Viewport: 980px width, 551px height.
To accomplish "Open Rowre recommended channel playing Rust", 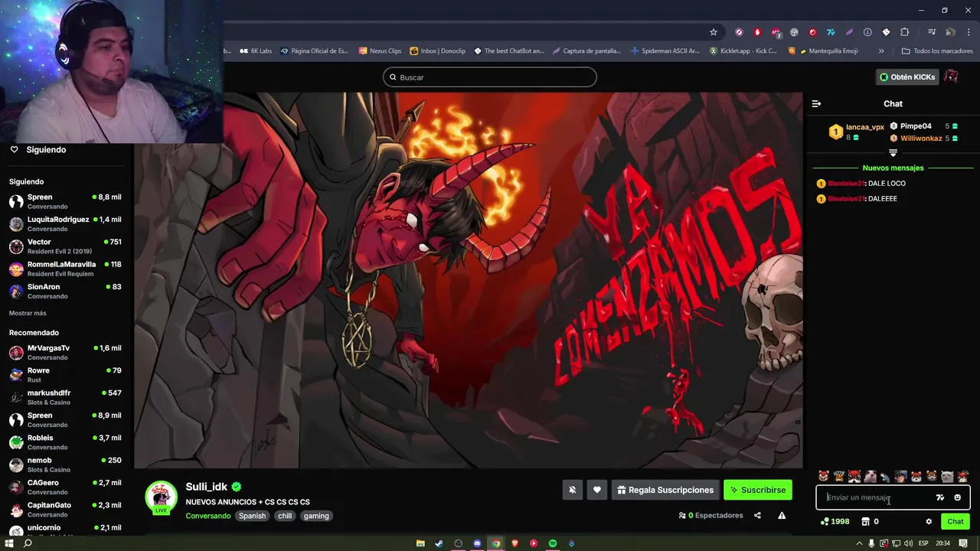I will tap(65, 375).
